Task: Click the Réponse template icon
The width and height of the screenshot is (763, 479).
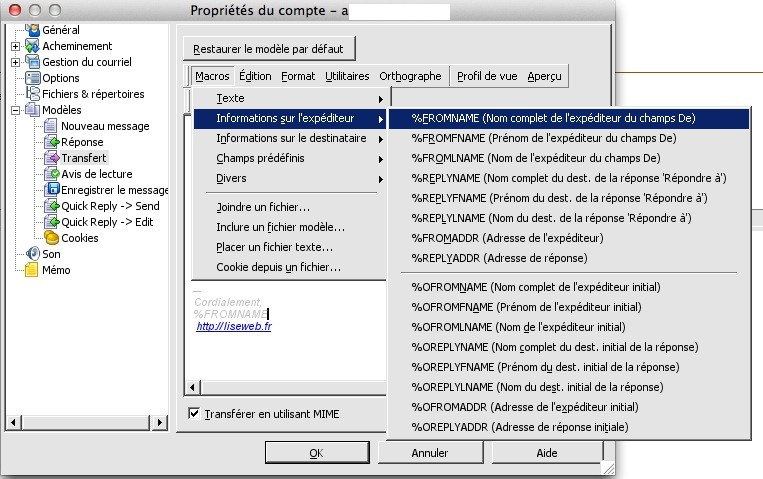Action: tap(51, 142)
